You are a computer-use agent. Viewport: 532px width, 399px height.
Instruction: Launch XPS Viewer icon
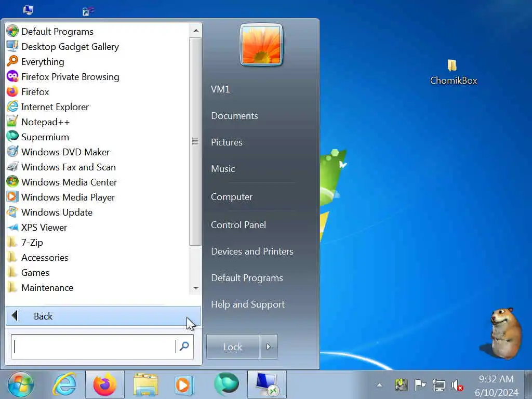coord(12,227)
